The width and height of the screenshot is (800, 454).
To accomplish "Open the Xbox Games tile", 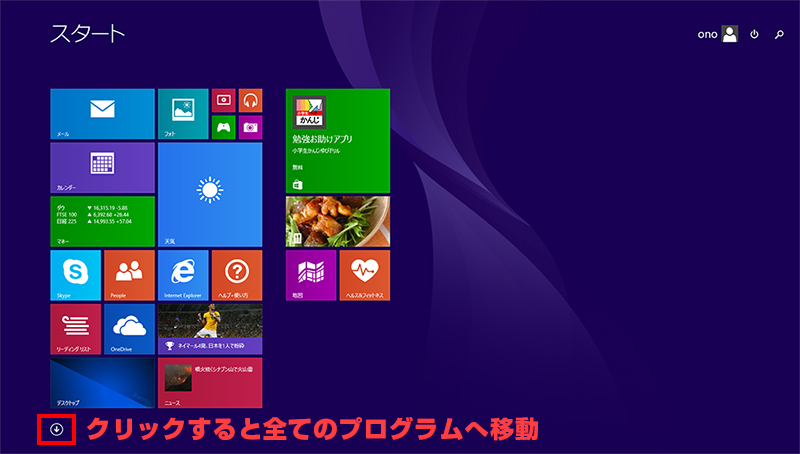I will pos(223,128).
